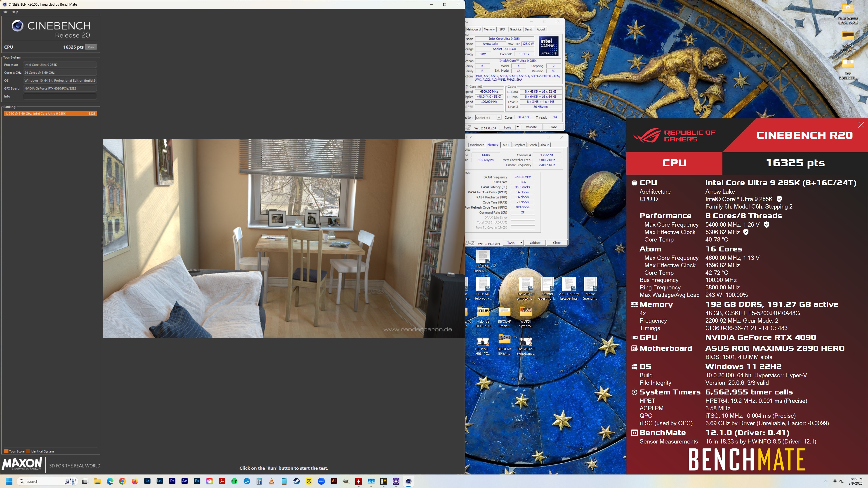
Task: Launch Adobe Acrobat from the taskbar
Action: click(x=222, y=481)
